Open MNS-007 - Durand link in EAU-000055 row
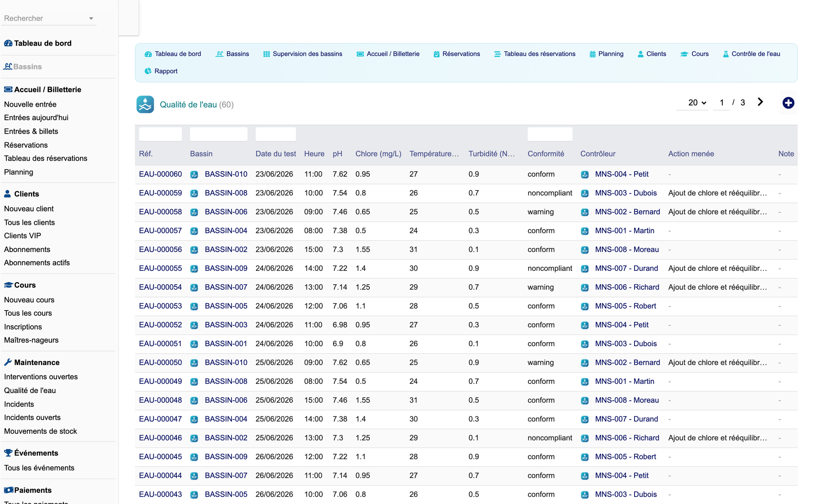815x504 pixels. point(627,268)
